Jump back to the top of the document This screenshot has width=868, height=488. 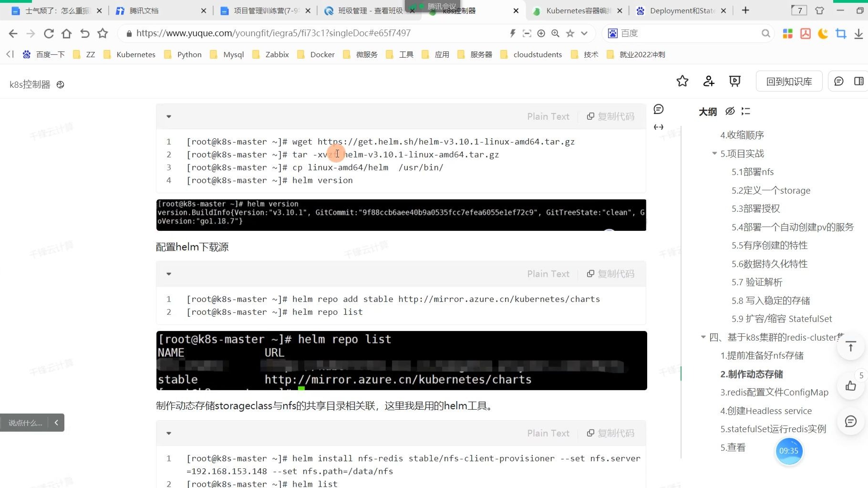(851, 346)
